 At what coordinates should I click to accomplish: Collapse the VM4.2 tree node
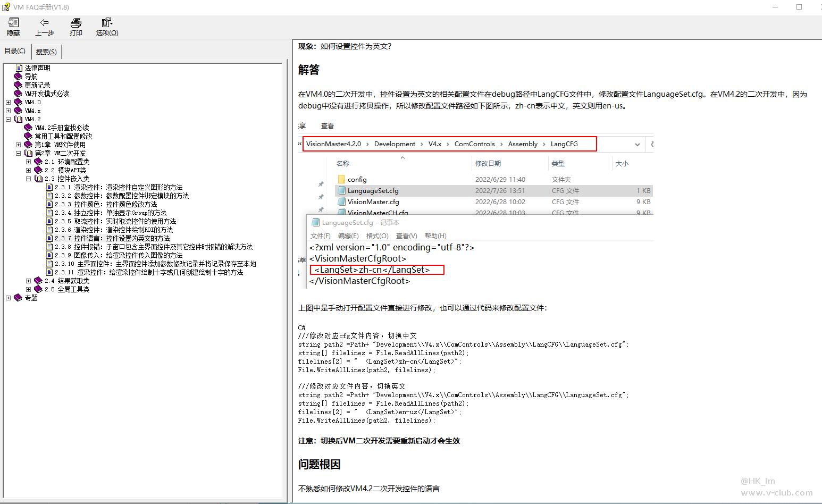click(x=8, y=119)
